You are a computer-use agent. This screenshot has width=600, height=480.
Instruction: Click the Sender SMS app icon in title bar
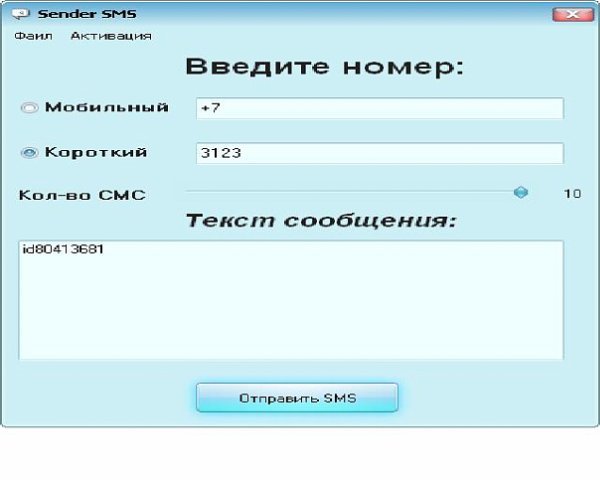(x=18, y=15)
